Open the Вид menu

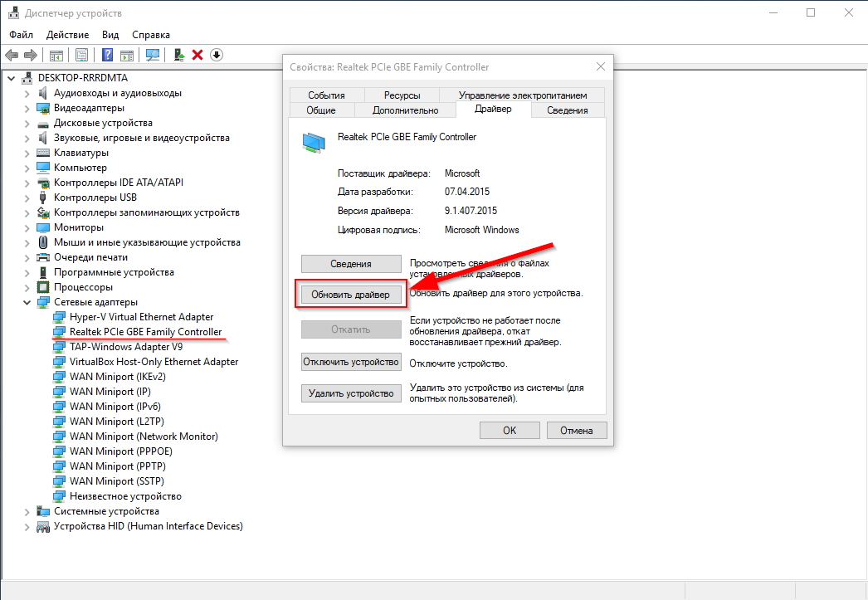point(110,34)
